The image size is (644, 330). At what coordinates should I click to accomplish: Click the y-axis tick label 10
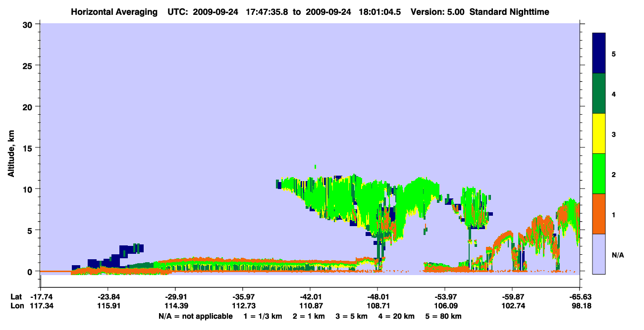[x=28, y=189]
